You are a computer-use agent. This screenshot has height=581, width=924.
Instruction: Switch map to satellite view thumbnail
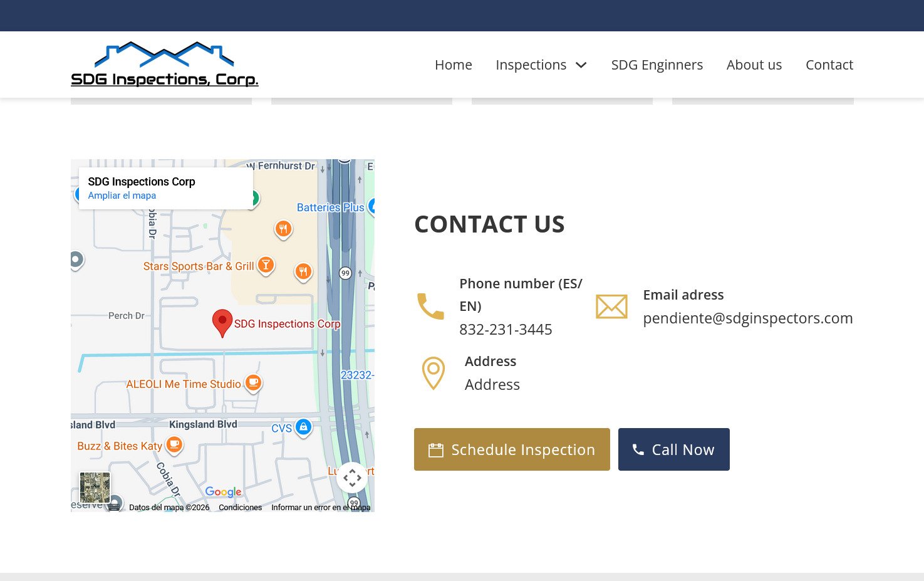(95, 487)
